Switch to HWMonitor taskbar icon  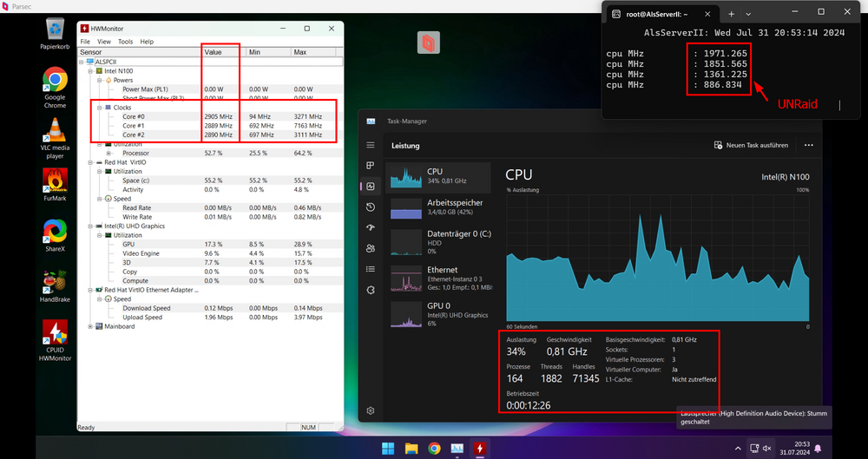[x=479, y=448]
